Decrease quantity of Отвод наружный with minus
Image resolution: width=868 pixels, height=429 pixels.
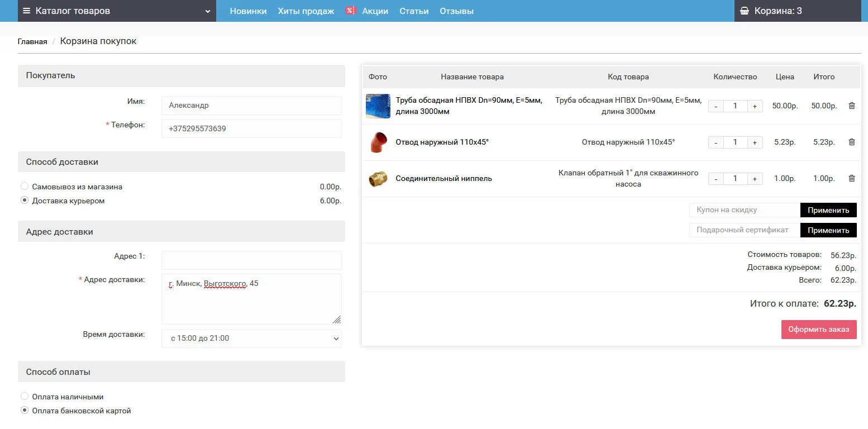click(x=716, y=142)
